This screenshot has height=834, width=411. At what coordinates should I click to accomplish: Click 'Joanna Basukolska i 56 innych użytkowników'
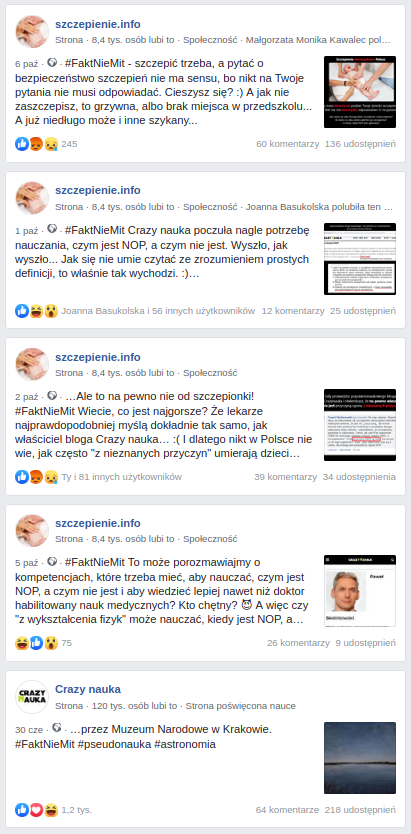tap(158, 311)
